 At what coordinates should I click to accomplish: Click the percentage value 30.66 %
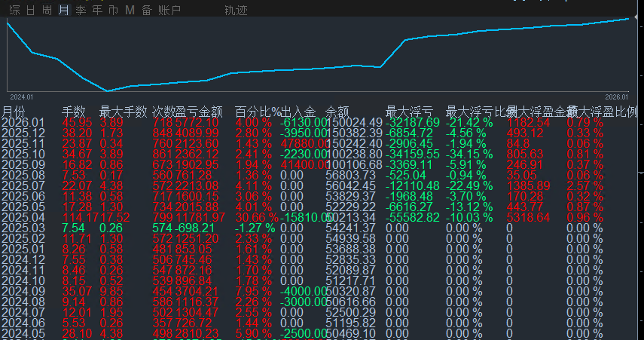tap(257, 217)
